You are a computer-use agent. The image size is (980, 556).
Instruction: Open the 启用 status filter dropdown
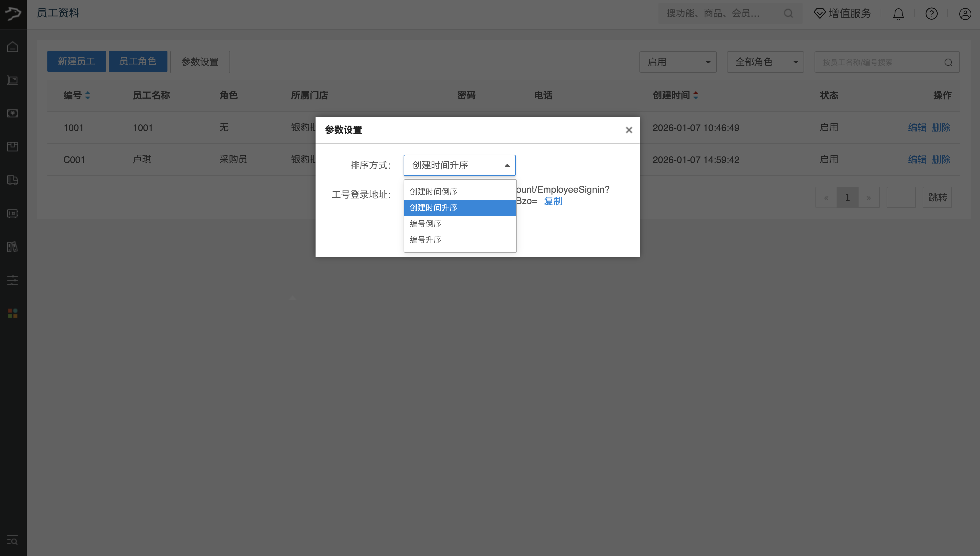[678, 61]
